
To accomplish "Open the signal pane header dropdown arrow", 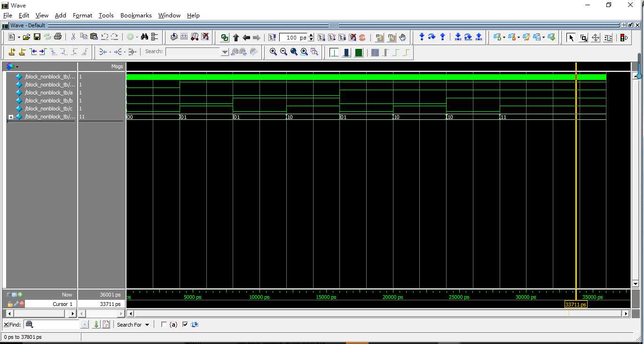I will pos(17,67).
